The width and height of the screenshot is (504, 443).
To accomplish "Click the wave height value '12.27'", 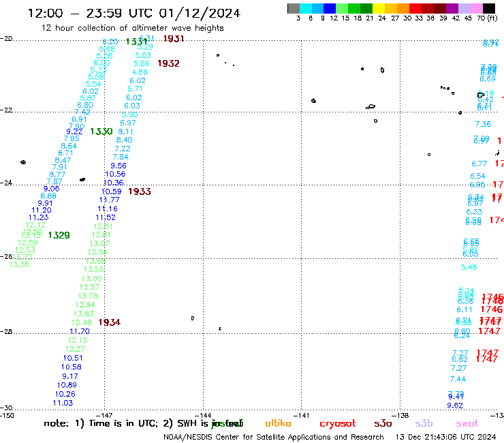I will [75, 349].
